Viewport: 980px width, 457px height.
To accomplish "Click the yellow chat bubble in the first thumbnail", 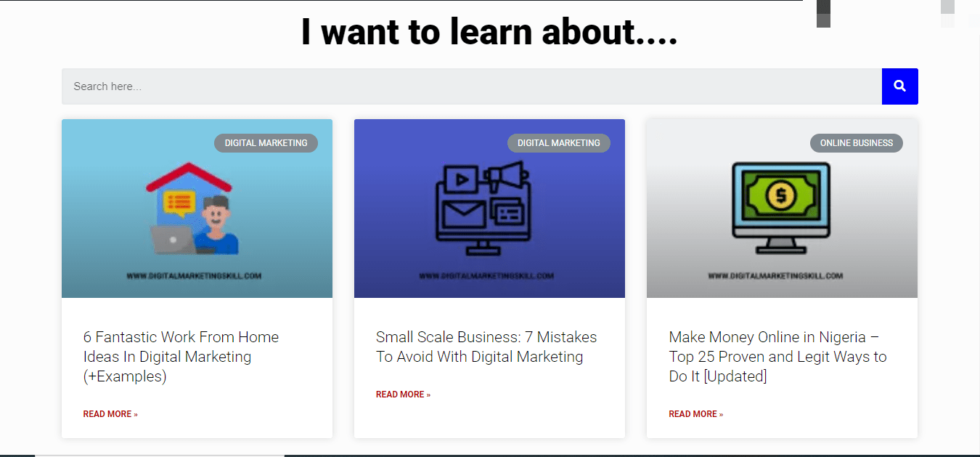I will (179, 203).
